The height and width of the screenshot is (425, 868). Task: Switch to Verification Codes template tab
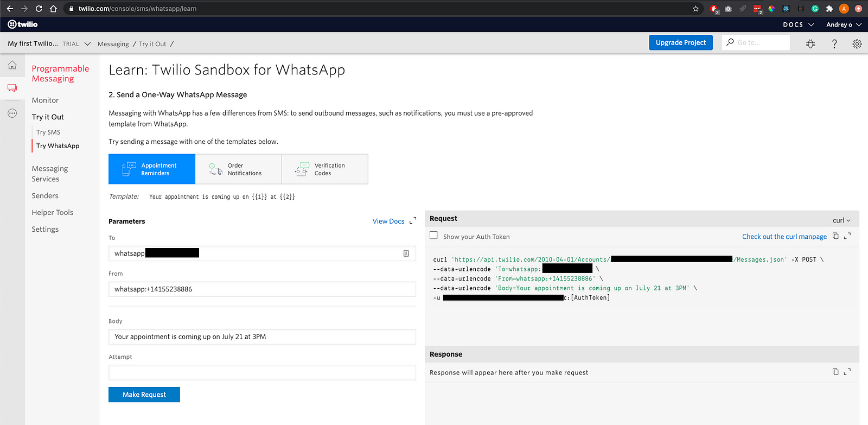click(324, 169)
